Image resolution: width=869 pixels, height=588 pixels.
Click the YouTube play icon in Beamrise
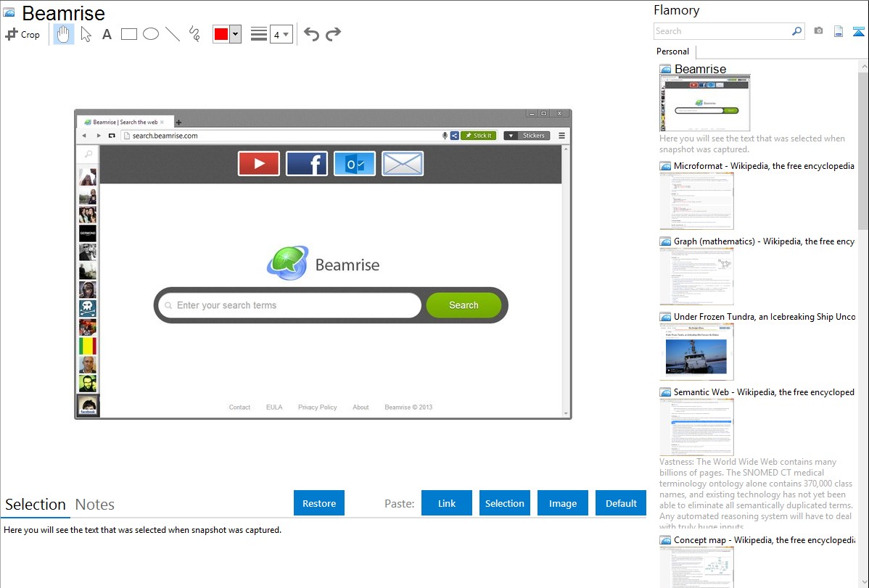pyautogui.click(x=259, y=163)
